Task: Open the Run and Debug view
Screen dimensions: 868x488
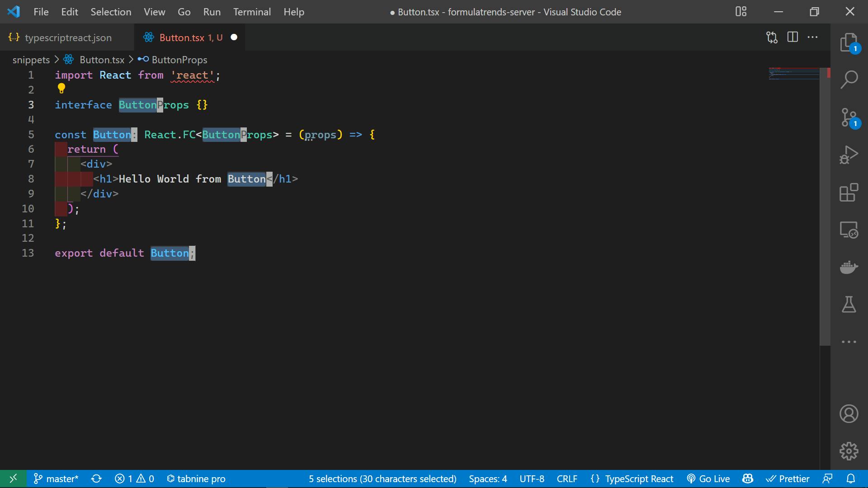Action: tap(849, 155)
